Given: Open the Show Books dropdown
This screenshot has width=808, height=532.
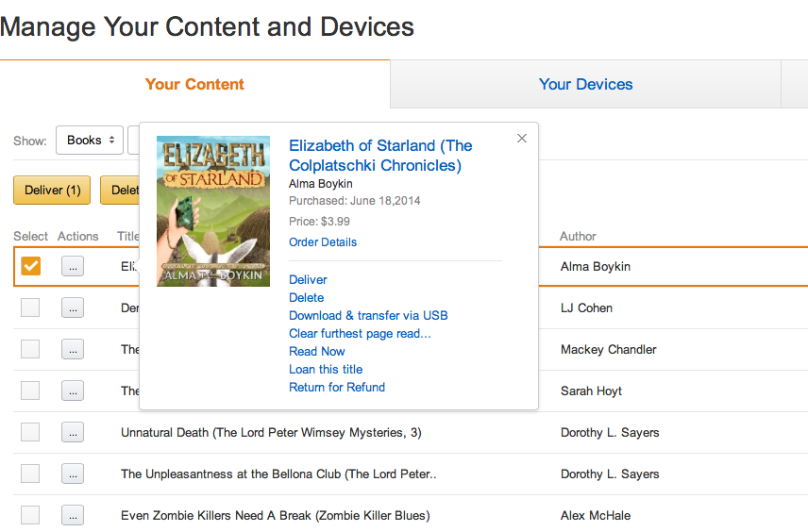Looking at the screenshot, I should coord(90,141).
